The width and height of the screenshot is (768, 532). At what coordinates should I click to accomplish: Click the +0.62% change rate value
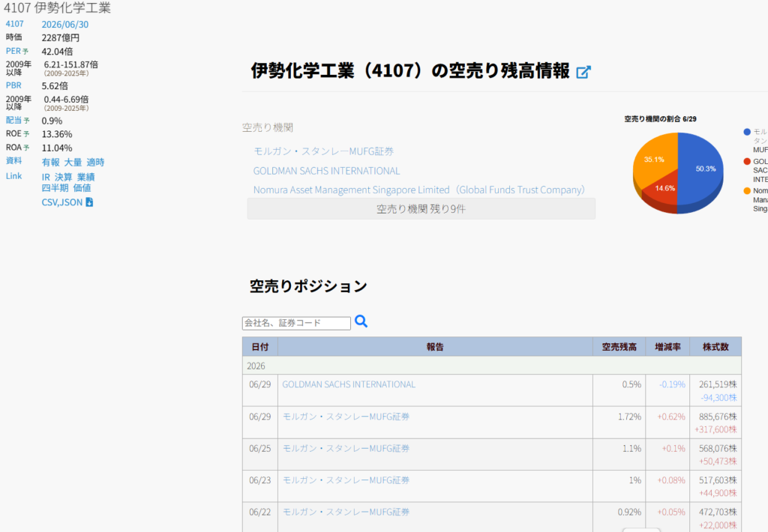click(x=671, y=417)
